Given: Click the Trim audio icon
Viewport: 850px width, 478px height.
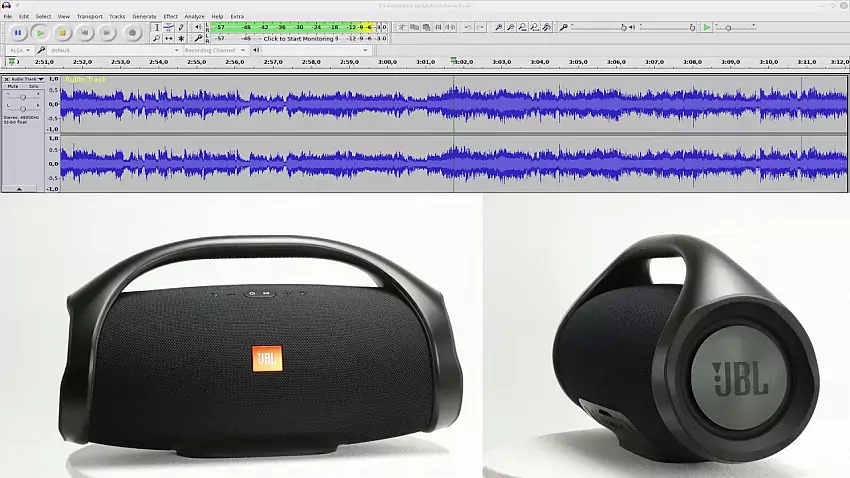Looking at the screenshot, I should [x=439, y=27].
